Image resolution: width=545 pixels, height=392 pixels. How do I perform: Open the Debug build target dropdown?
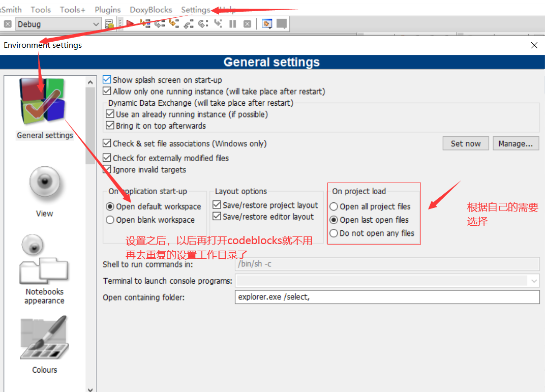pyautogui.click(x=57, y=24)
